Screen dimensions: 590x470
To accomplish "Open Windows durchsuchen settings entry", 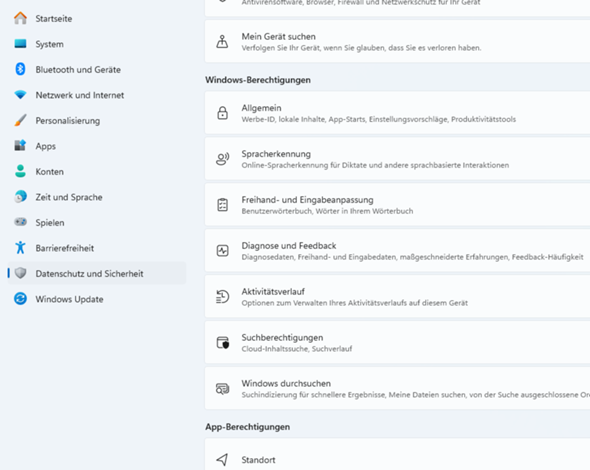I will pos(397,388).
